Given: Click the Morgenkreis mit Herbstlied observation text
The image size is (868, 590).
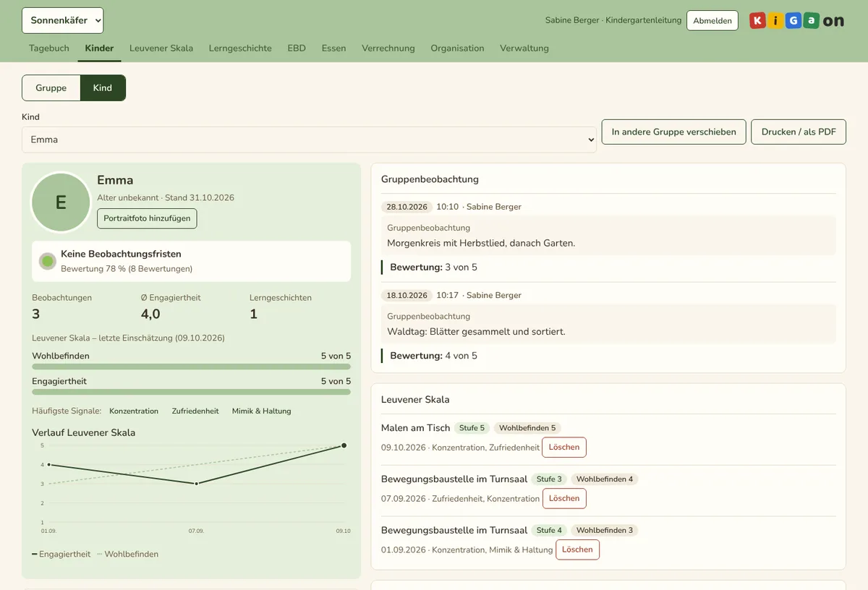Looking at the screenshot, I should pos(481,243).
